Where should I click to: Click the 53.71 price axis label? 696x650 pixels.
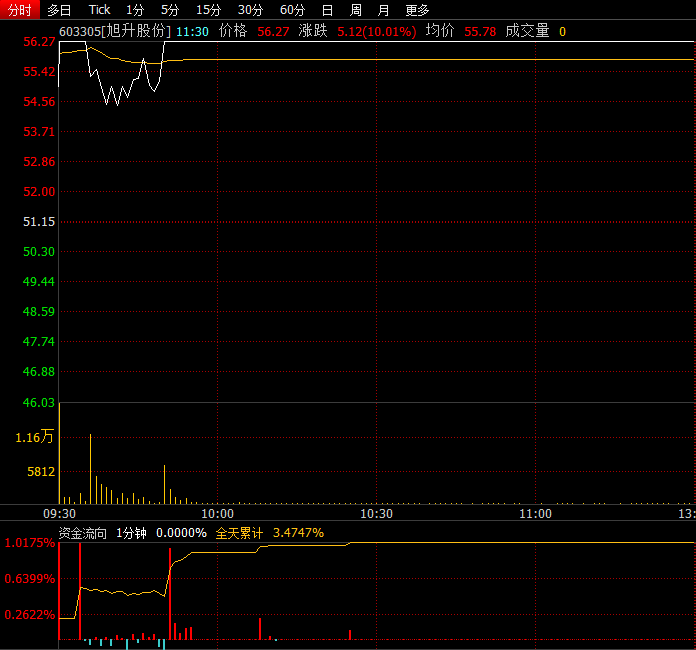coord(39,132)
